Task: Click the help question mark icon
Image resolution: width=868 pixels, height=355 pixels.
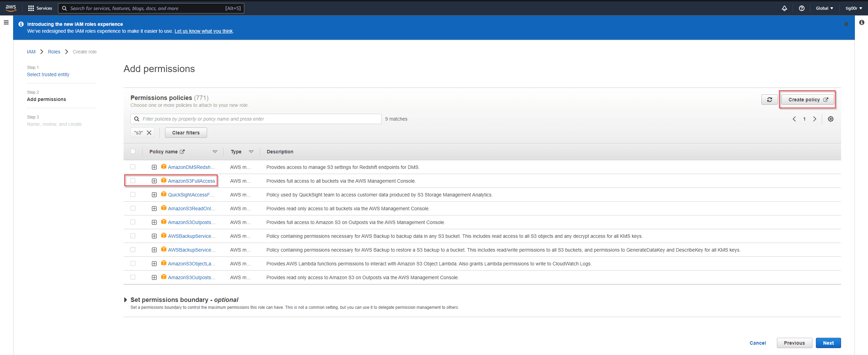Action: [802, 8]
